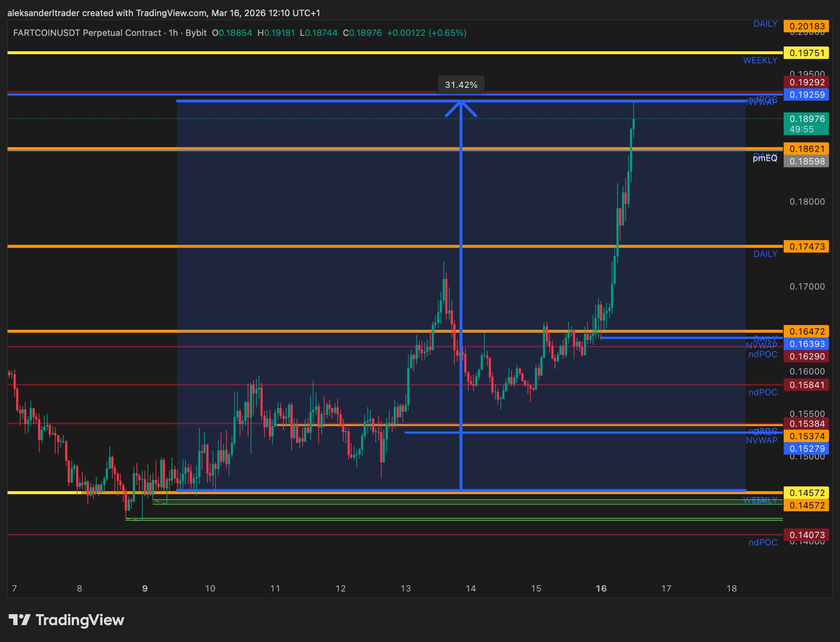
Task: Click the 31.42% measurement label
Action: (461, 85)
